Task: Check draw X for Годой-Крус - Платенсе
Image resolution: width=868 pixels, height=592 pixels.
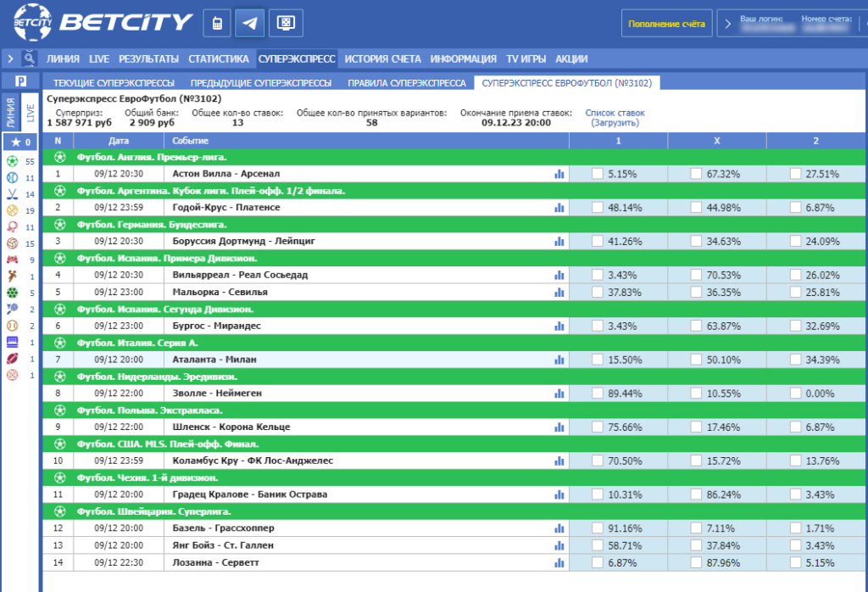Action: pos(696,208)
